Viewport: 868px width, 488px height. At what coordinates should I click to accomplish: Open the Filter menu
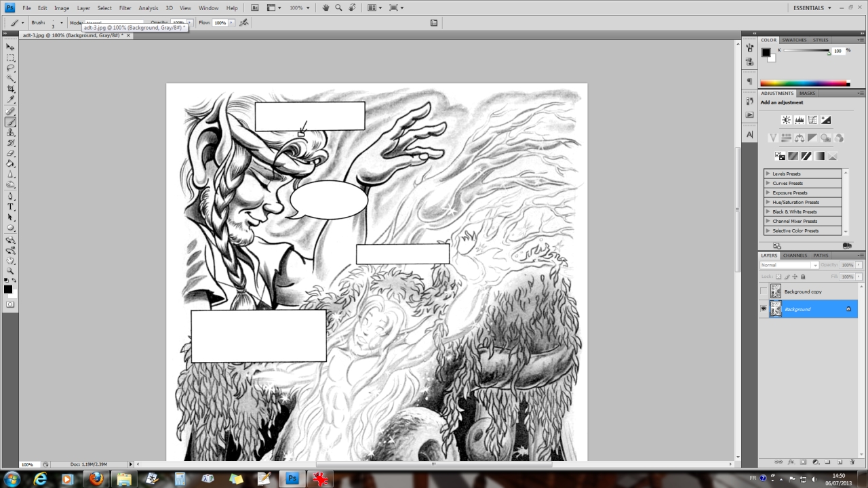point(125,8)
